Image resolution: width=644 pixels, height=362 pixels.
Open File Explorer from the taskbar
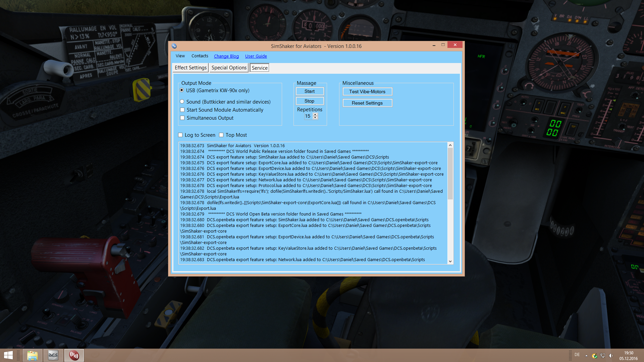[x=33, y=355]
